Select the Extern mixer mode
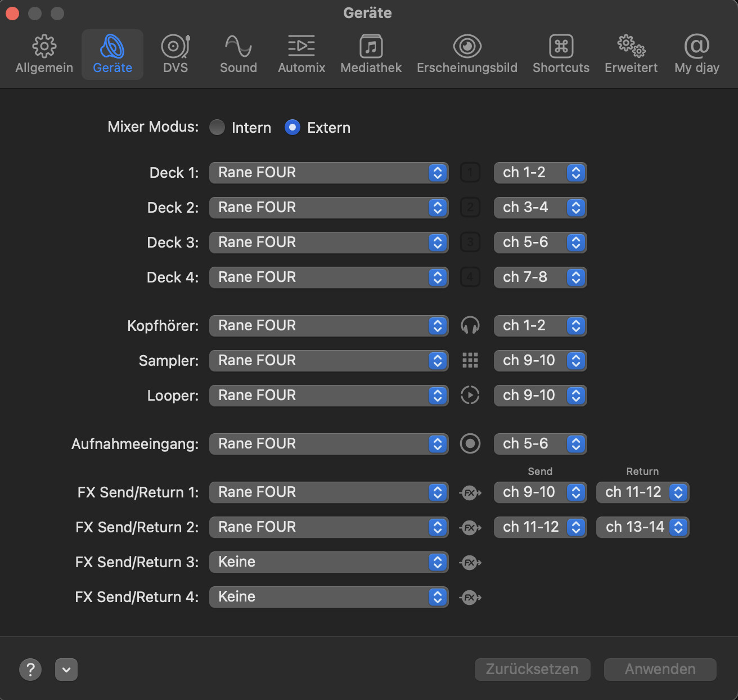 click(x=292, y=128)
